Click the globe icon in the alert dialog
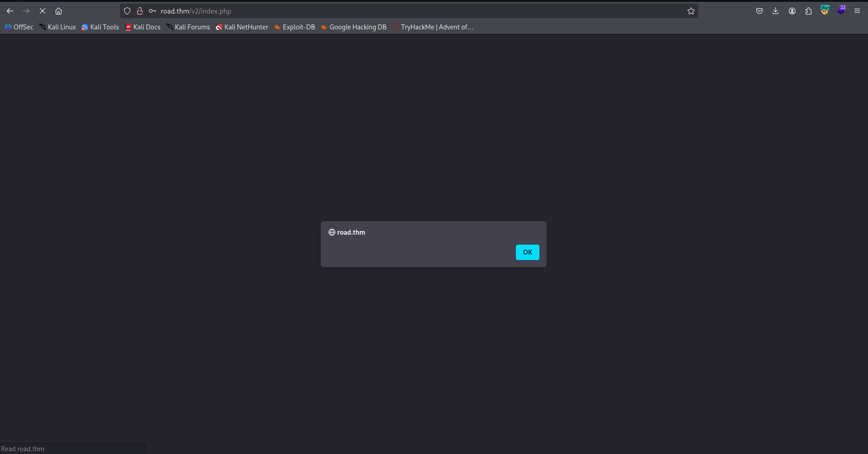 pos(332,232)
